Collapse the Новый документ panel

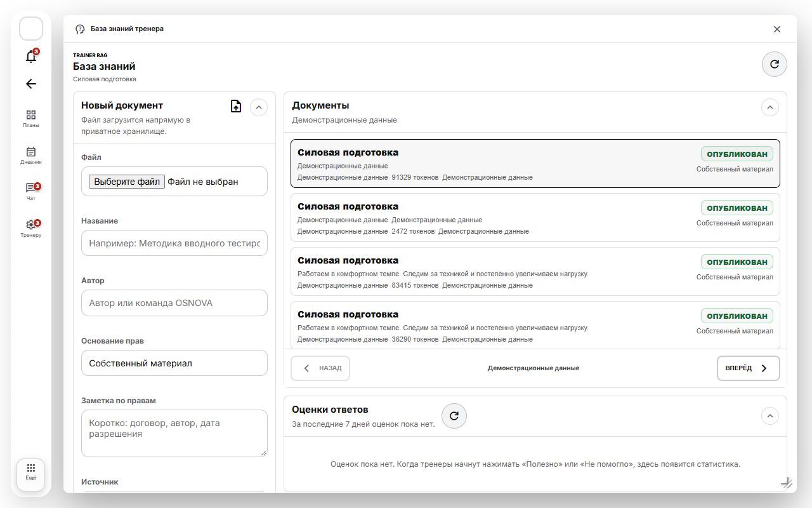(259, 107)
